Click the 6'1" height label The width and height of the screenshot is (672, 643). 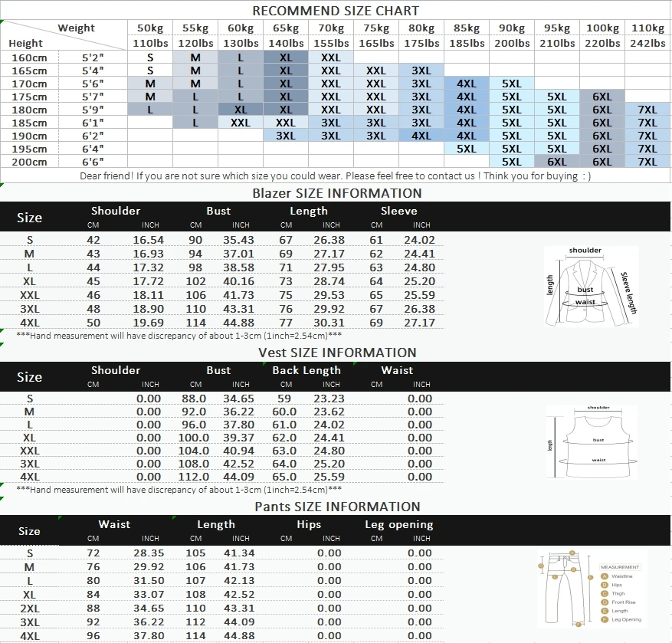point(93,123)
